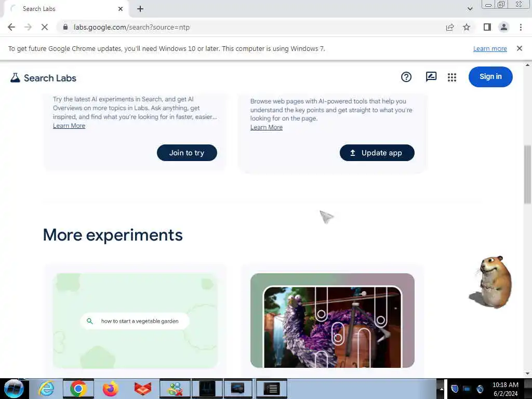Click the scrollbar down arrow

pos(527,374)
